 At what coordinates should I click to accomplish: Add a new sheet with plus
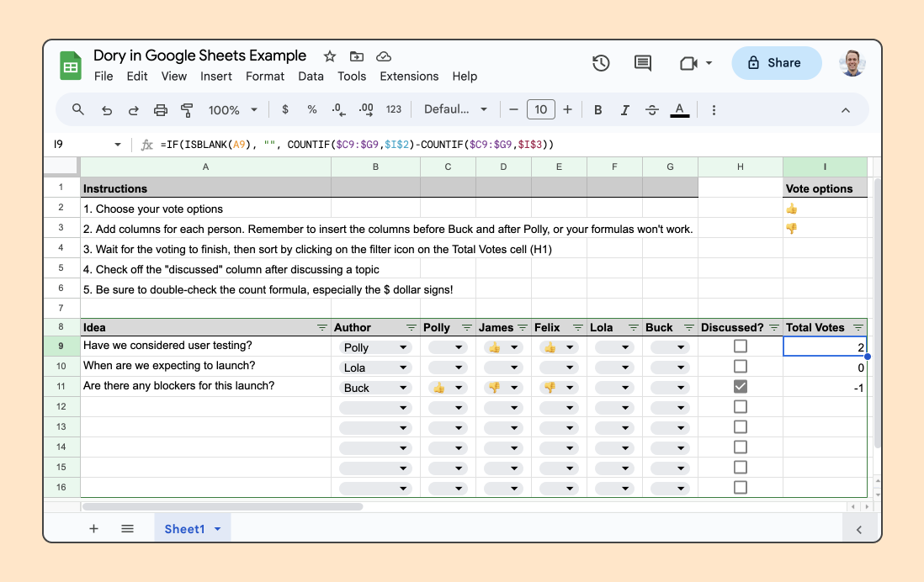93,528
